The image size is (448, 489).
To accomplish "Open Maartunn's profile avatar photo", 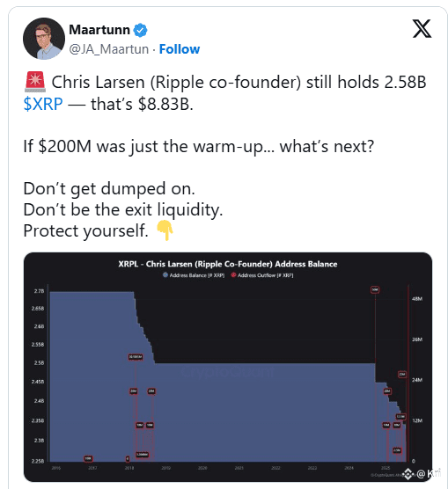I will point(44,39).
